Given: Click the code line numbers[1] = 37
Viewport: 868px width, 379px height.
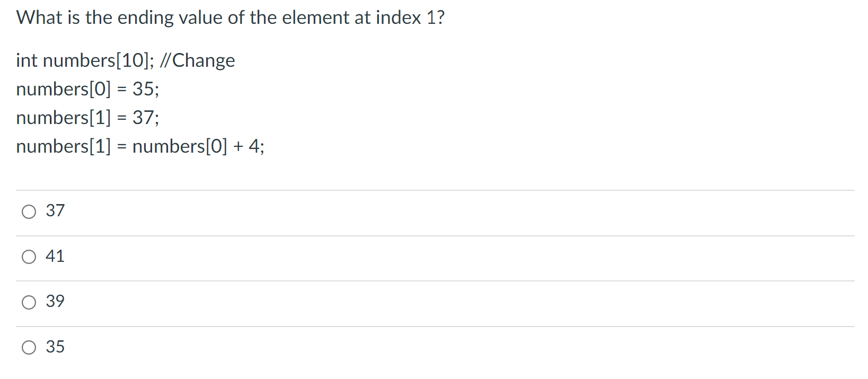Looking at the screenshot, I should (87, 118).
